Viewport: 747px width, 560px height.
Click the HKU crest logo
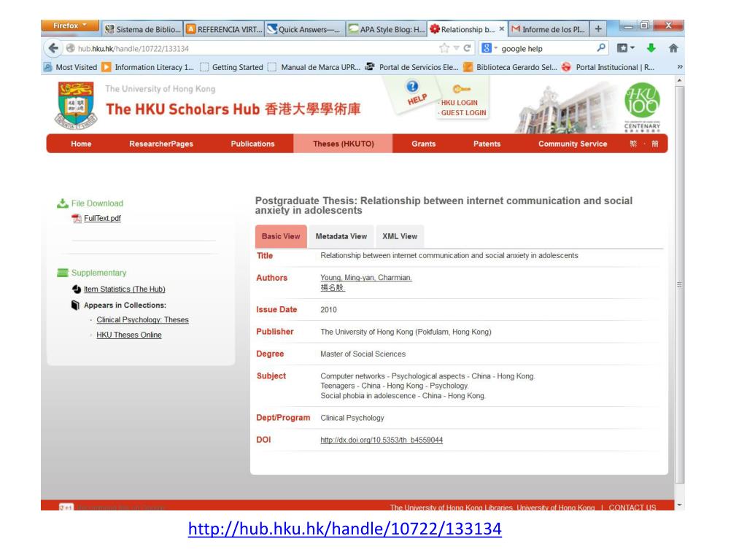pyautogui.click(x=76, y=105)
